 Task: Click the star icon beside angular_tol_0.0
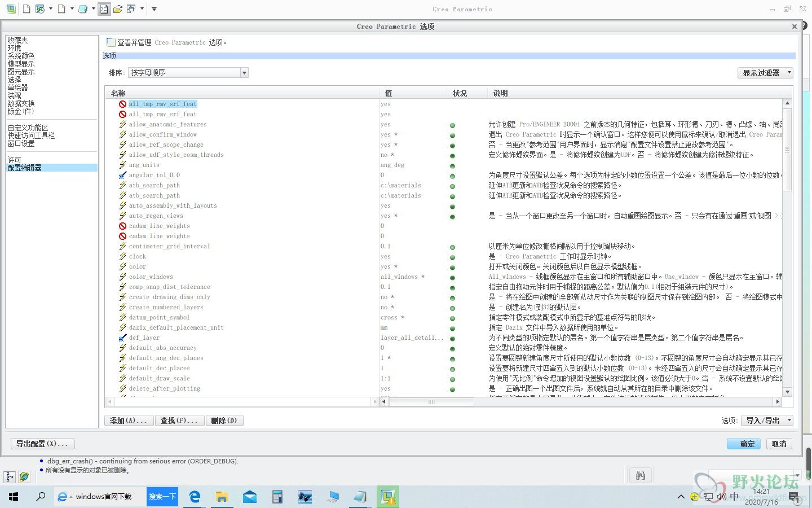[122, 175]
